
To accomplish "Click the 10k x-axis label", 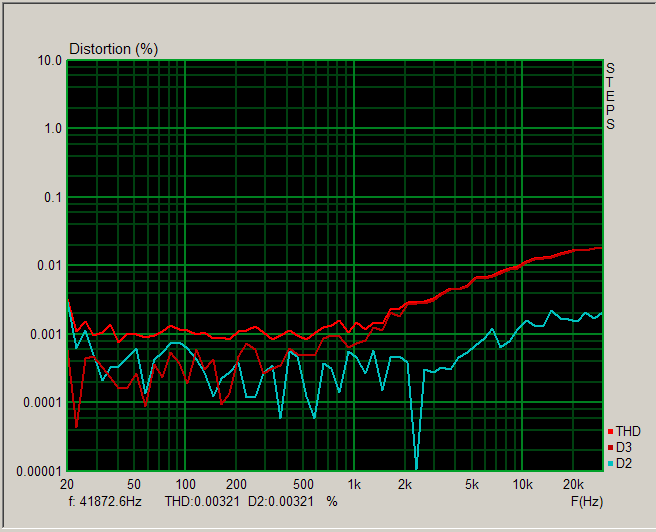I will pyautogui.click(x=523, y=484).
